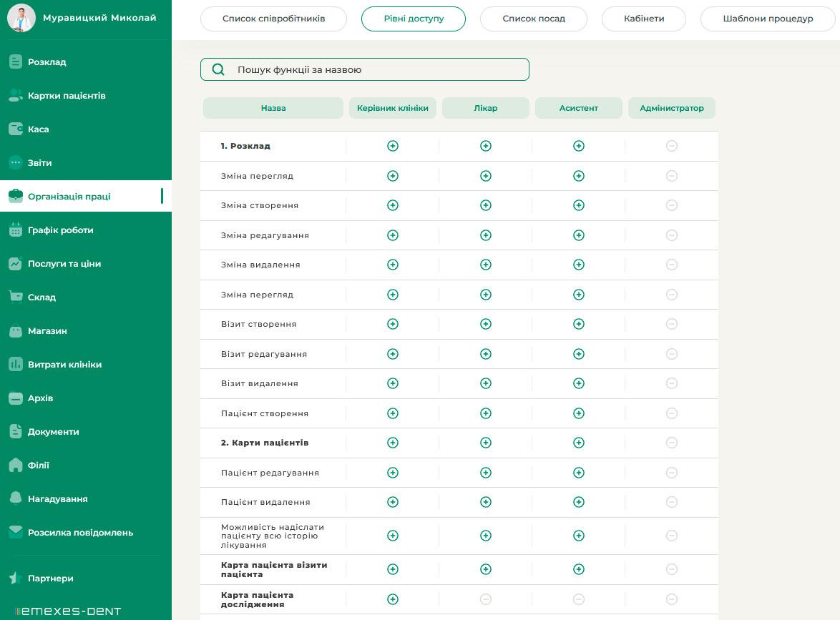Open the Шаблони процедур tab

pyautogui.click(x=768, y=19)
